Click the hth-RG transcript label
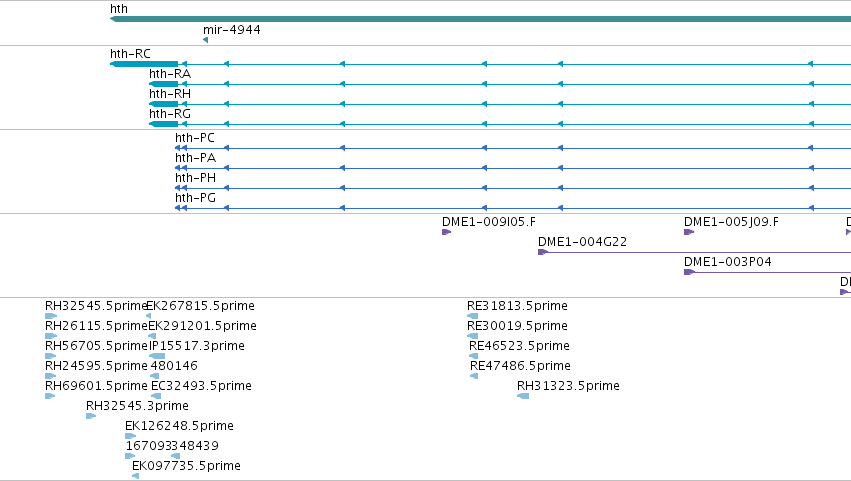This screenshot has width=851, height=481. click(x=170, y=114)
